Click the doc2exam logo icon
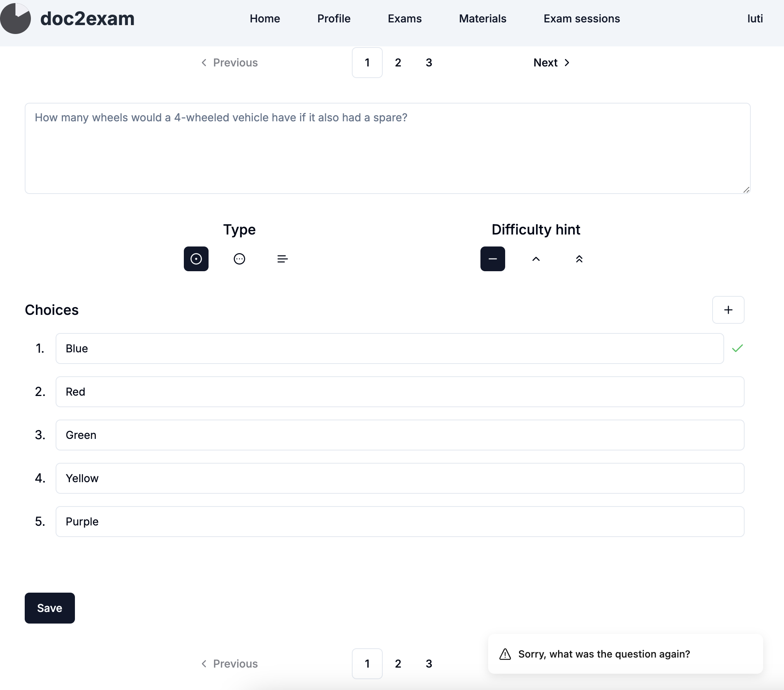The image size is (784, 690). tap(15, 18)
